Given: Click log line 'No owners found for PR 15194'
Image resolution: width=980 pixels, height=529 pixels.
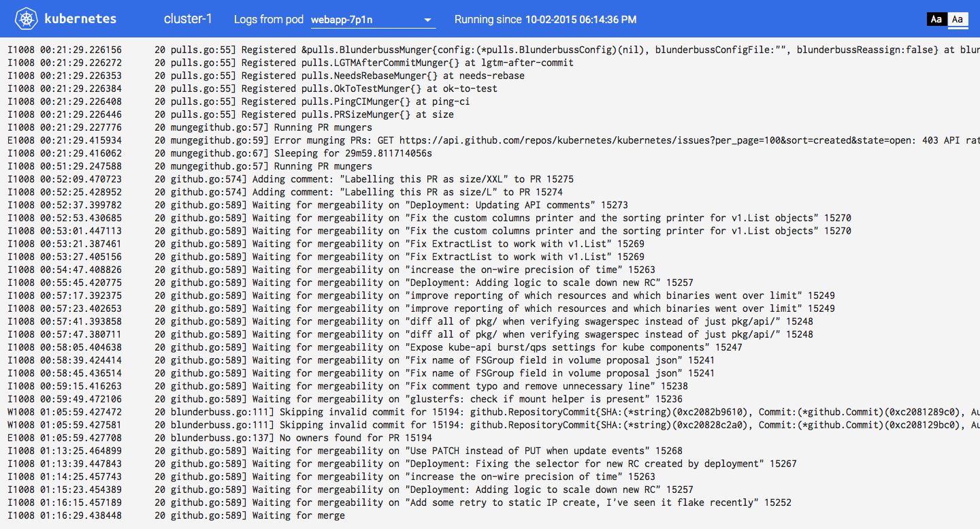Looking at the screenshot, I should click(220, 438).
